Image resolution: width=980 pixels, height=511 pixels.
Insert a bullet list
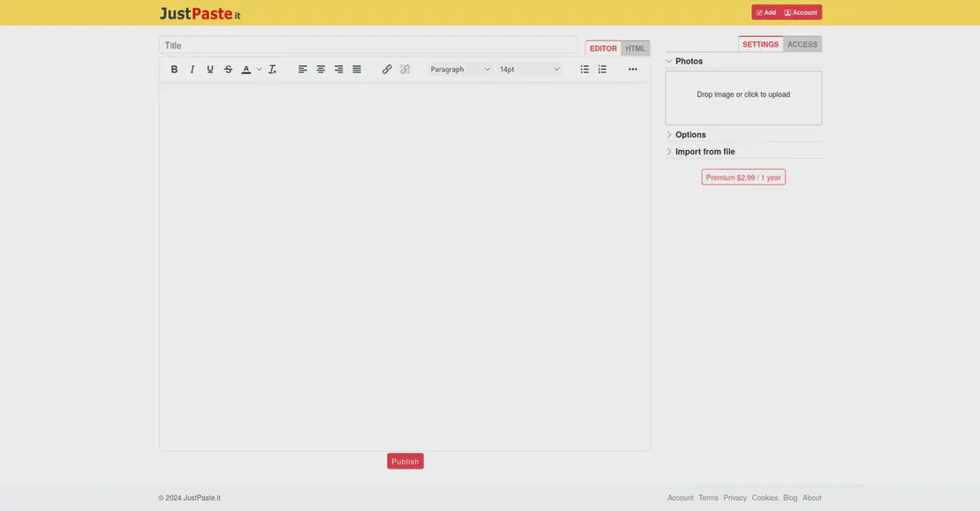point(584,69)
